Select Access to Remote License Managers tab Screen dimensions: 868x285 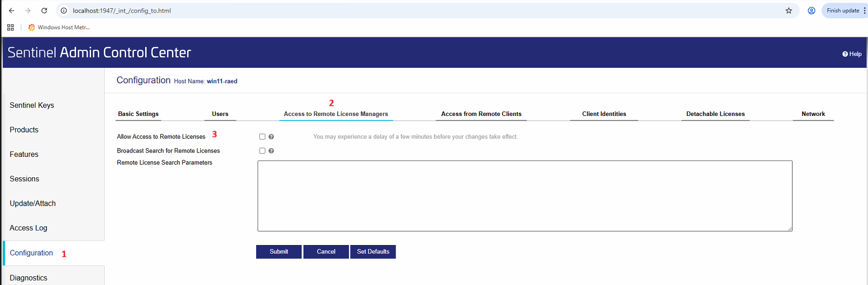(x=336, y=114)
